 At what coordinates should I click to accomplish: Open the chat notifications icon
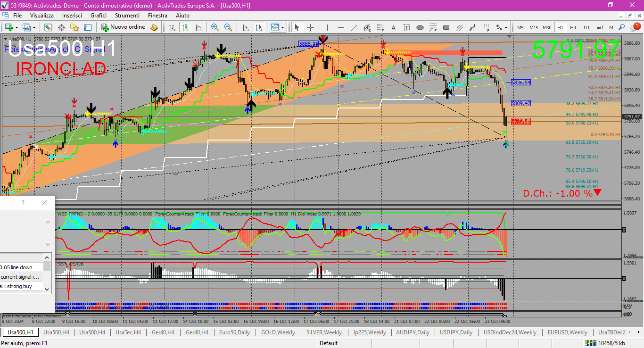(636, 27)
